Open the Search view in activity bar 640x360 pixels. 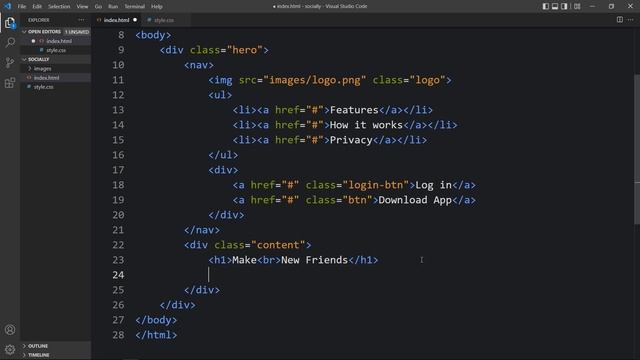[10, 42]
